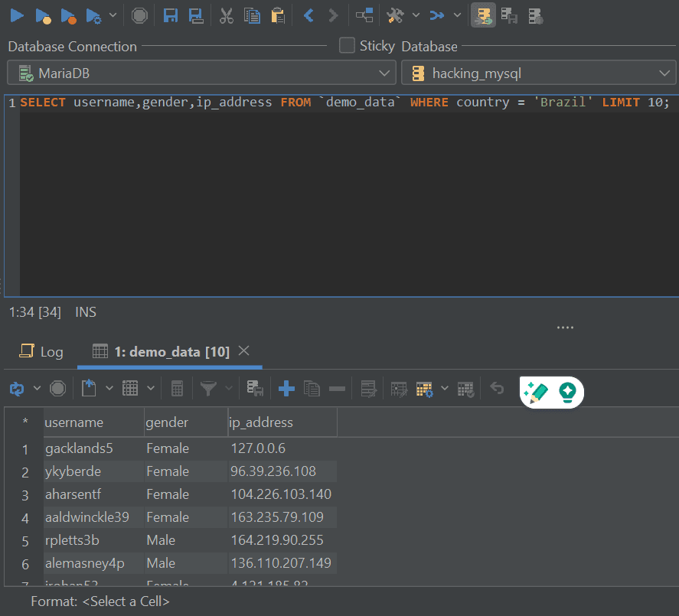Open dropdown next to the Reload icon
The width and height of the screenshot is (679, 616).
[x=37, y=388]
